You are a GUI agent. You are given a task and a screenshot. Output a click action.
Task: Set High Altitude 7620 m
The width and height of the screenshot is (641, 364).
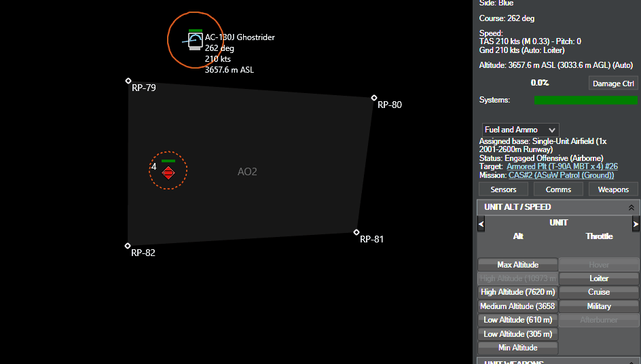coord(517,292)
